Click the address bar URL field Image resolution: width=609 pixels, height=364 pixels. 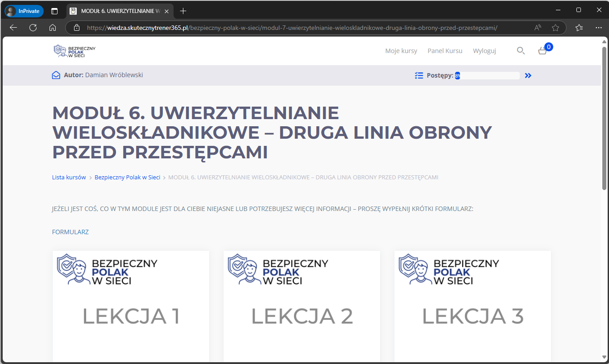pyautogui.click(x=292, y=28)
